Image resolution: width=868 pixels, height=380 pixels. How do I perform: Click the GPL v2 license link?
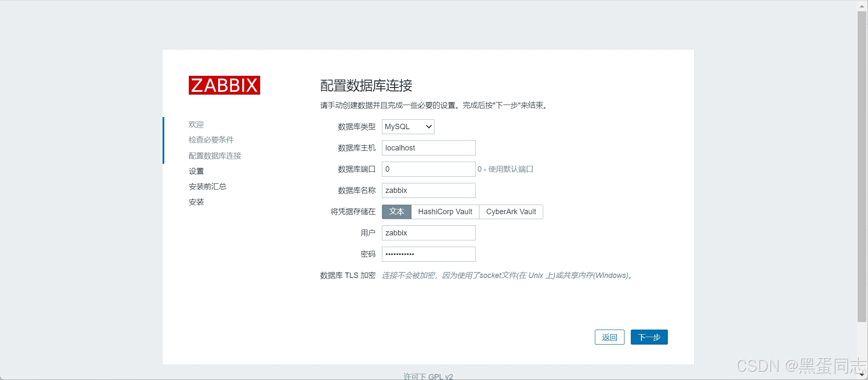pyautogui.click(x=440, y=376)
